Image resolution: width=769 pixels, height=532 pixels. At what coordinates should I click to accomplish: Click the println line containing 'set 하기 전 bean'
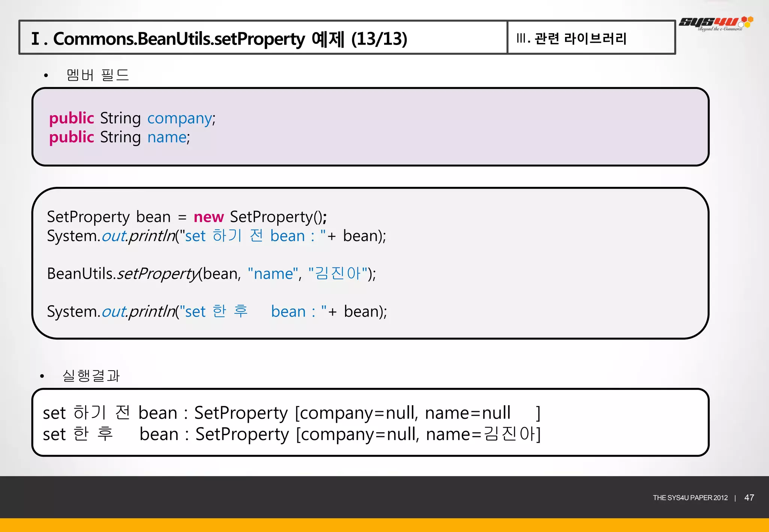click(216, 236)
